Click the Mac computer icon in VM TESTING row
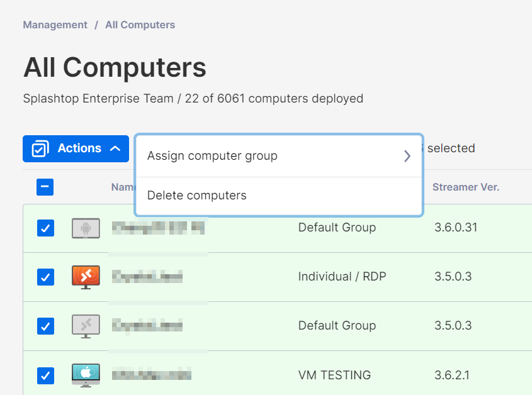This screenshot has height=395, width=532. tap(86, 375)
